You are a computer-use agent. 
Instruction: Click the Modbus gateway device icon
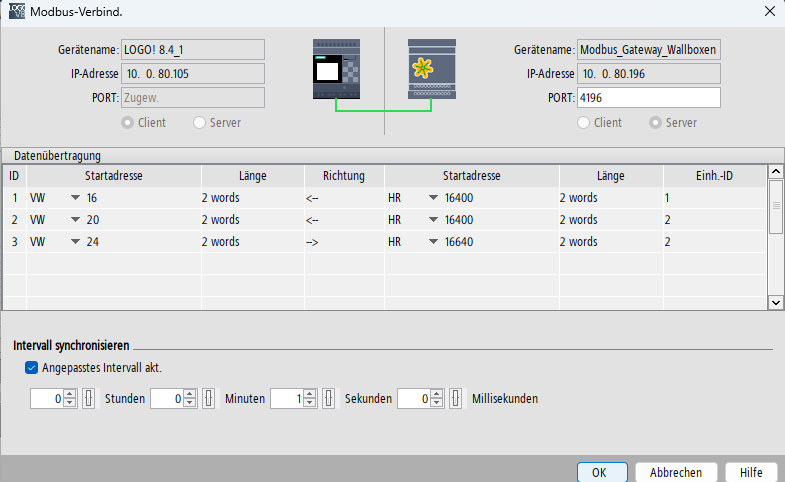pyautogui.click(x=432, y=69)
